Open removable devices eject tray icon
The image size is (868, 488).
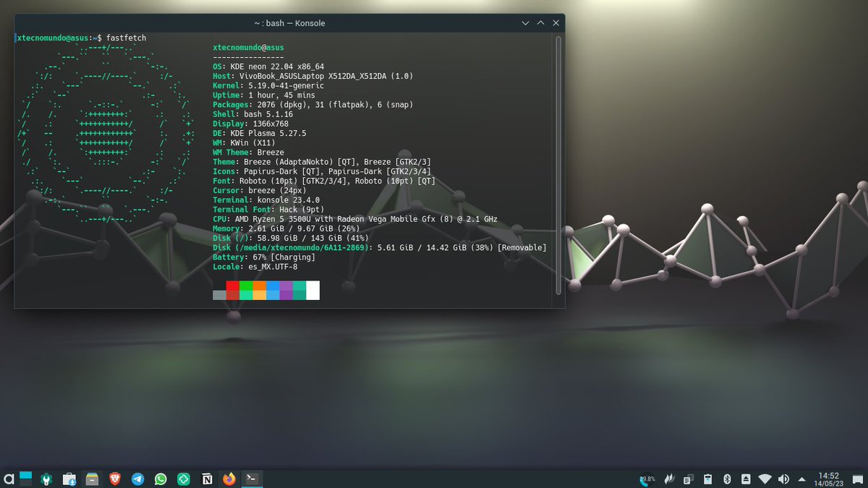click(x=746, y=479)
